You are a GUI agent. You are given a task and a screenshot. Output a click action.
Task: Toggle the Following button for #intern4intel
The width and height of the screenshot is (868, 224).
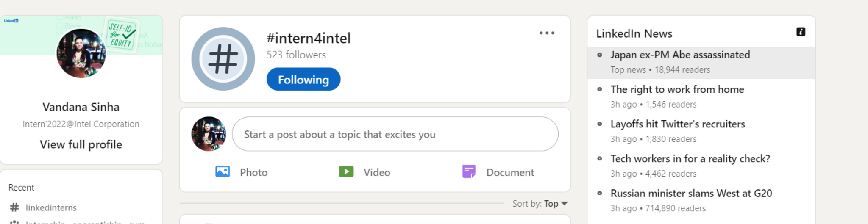[303, 80]
